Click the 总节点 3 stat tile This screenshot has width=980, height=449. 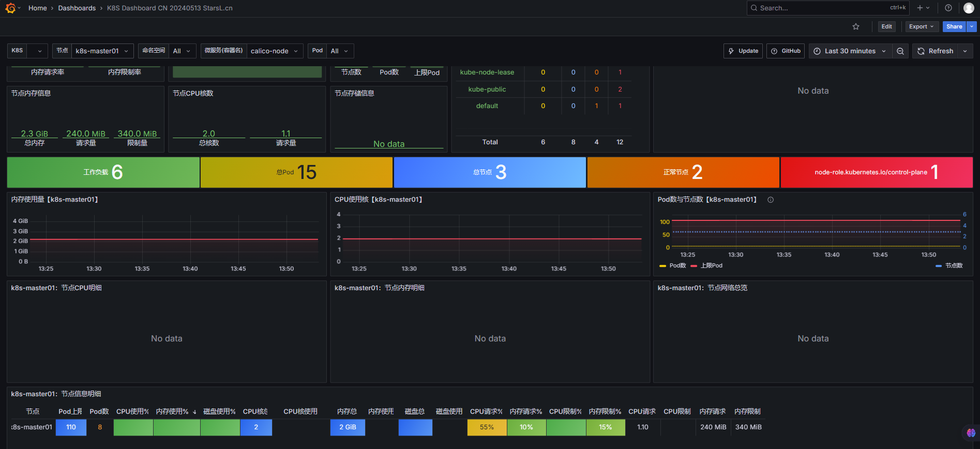490,172
